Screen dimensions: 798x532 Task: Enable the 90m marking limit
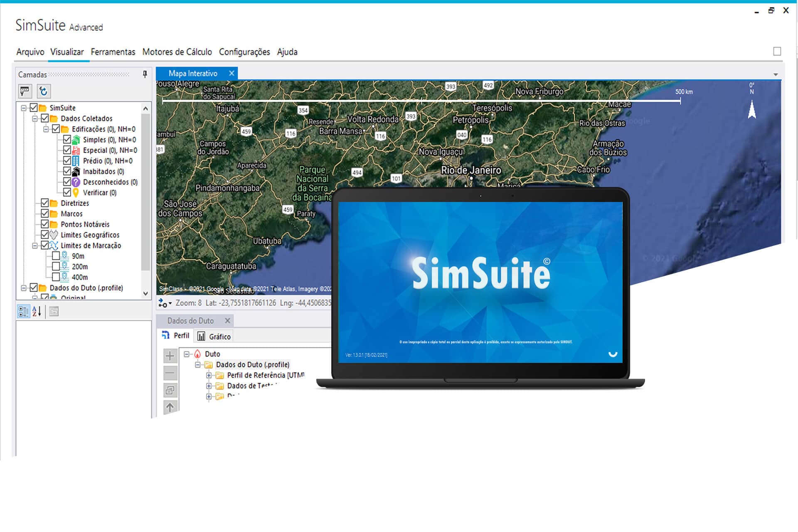pyautogui.click(x=56, y=256)
